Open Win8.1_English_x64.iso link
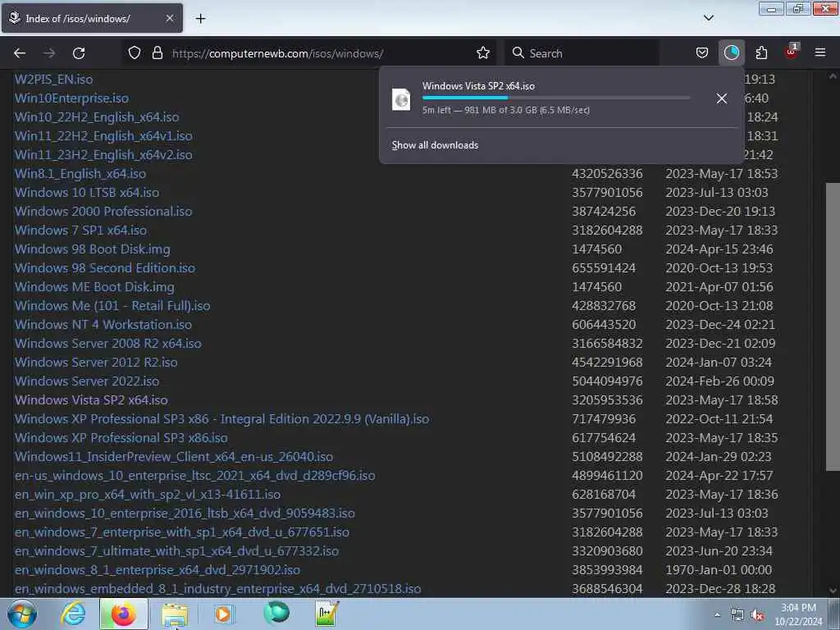 pyautogui.click(x=80, y=174)
